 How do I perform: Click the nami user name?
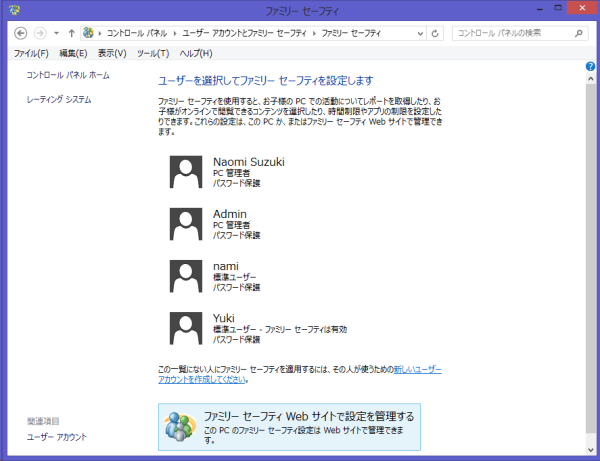click(226, 266)
